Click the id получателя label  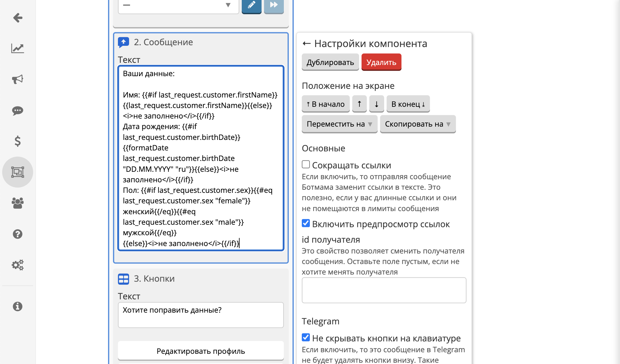[331, 240]
